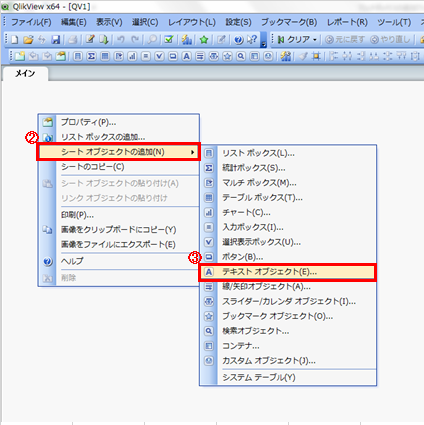
Task: Click the Input Box icon in design toolbar
Action: tap(145, 56)
